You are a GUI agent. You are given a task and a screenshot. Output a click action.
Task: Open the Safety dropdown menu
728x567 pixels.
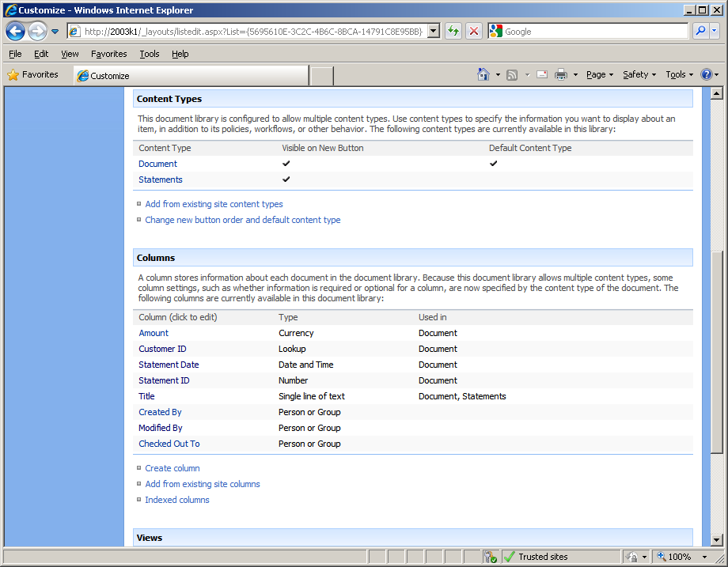638,74
